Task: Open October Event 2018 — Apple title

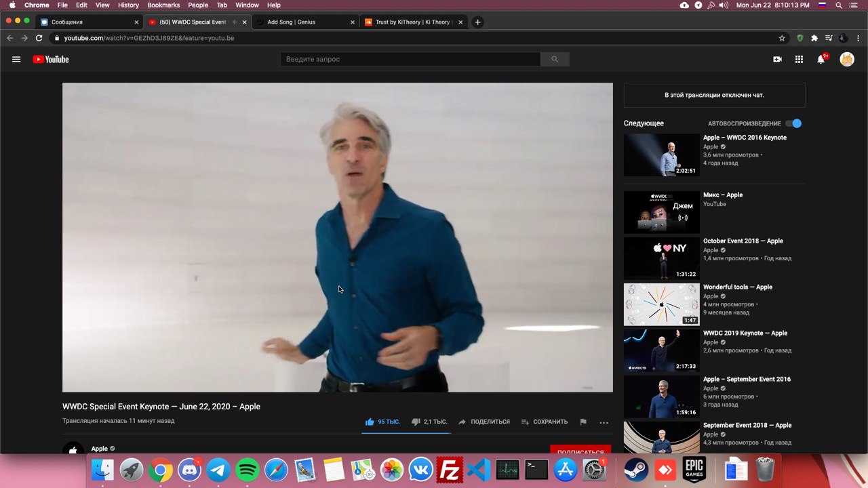Action: [x=743, y=241]
